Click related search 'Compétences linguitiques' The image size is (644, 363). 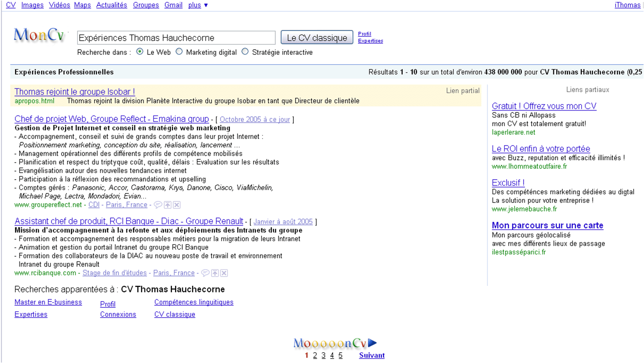coord(194,302)
